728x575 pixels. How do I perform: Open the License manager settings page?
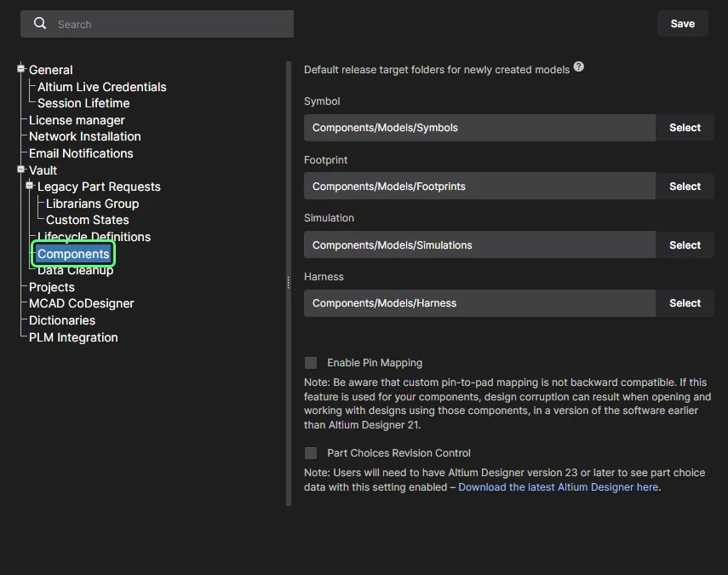coord(77,120)
